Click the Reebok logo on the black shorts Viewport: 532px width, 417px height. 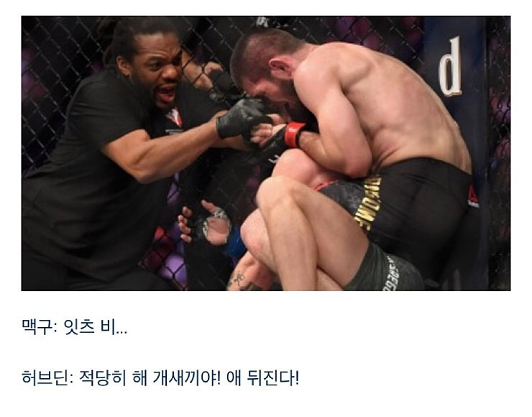[473, 197]
